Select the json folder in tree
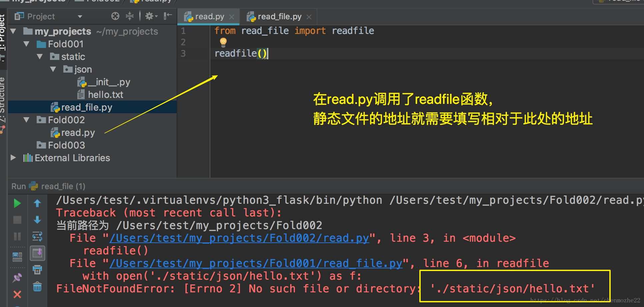Image resolution: width=644 pixels, height=307 pixels. point(78,69)
